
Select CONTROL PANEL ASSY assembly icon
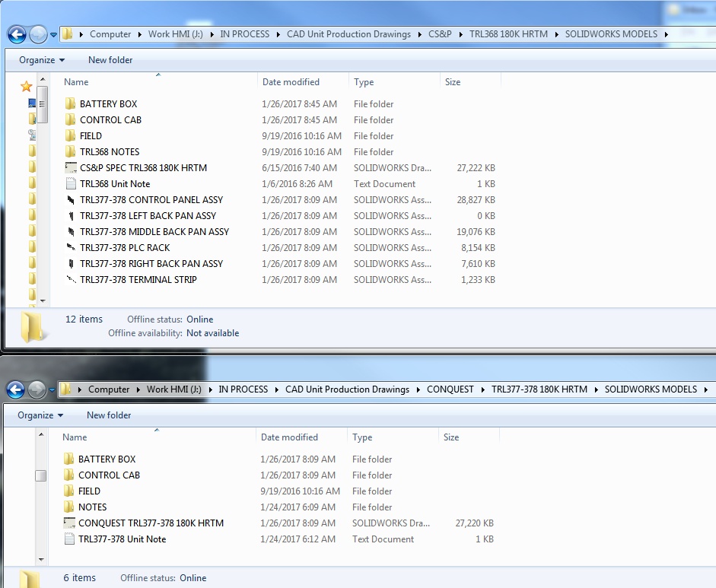point(70,199)
